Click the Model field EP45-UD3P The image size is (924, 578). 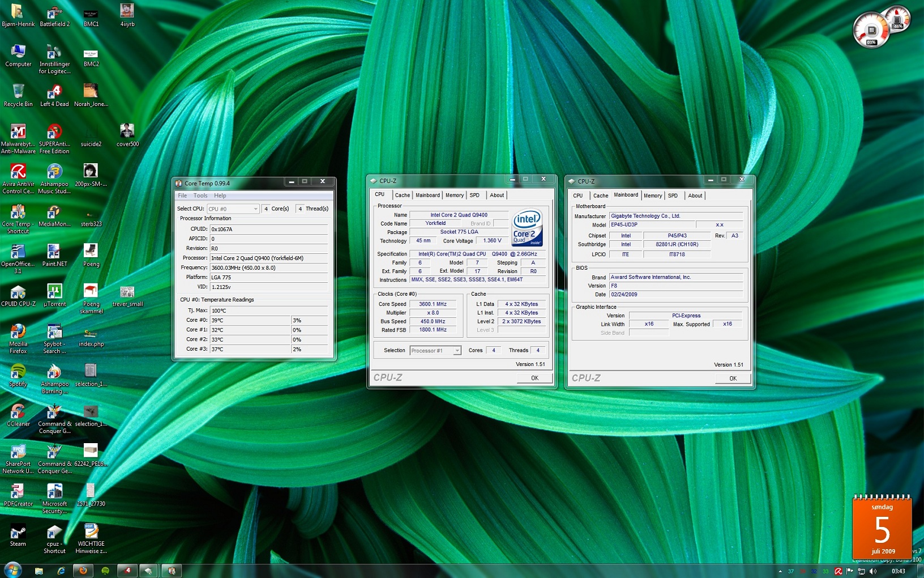tap(651, 225)
